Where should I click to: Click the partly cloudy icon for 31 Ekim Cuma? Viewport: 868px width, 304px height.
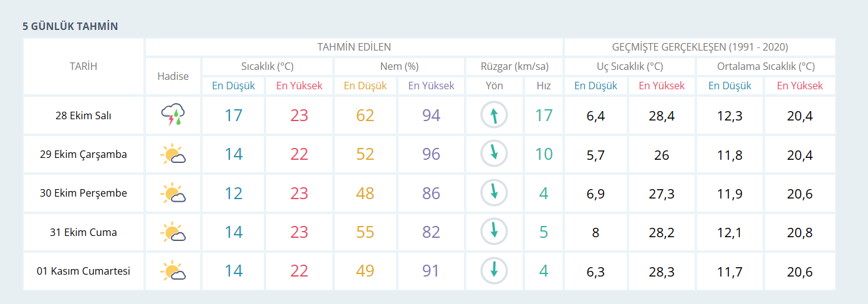click(173, 232)
